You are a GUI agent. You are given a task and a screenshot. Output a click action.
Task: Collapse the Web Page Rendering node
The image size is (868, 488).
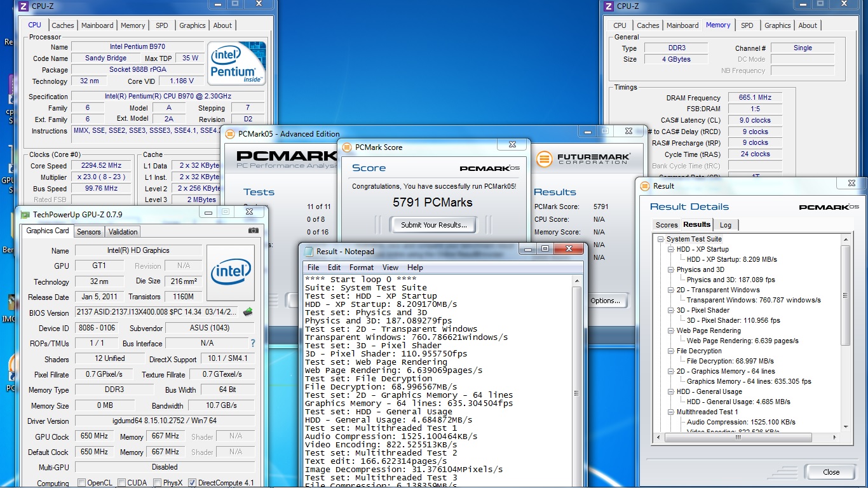tap(671, 330)
